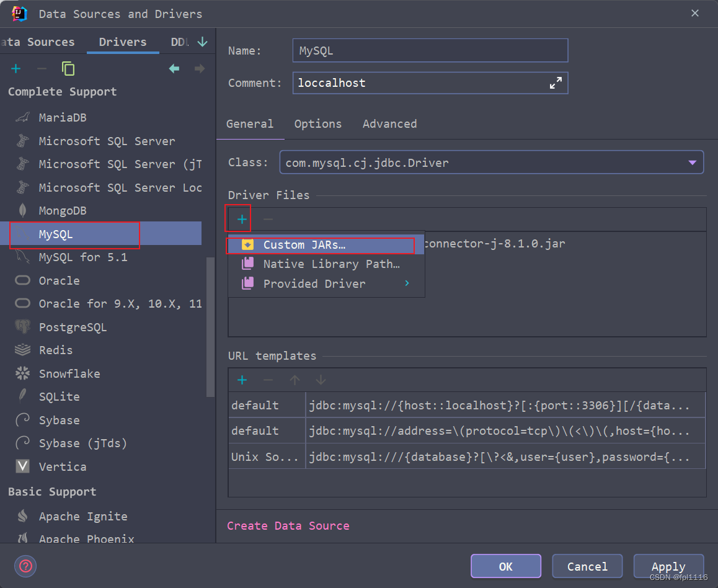Click the Custom JARs menu icon

click(x=248, y=244)
